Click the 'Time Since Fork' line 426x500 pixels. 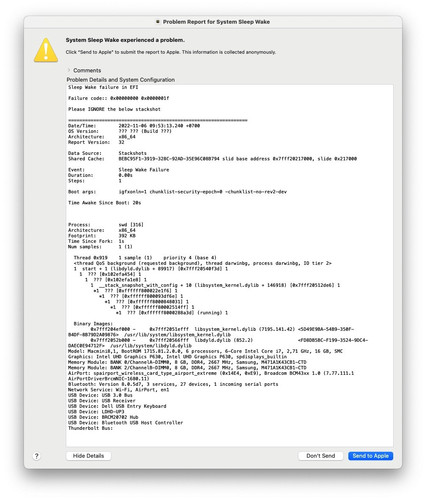96,241
